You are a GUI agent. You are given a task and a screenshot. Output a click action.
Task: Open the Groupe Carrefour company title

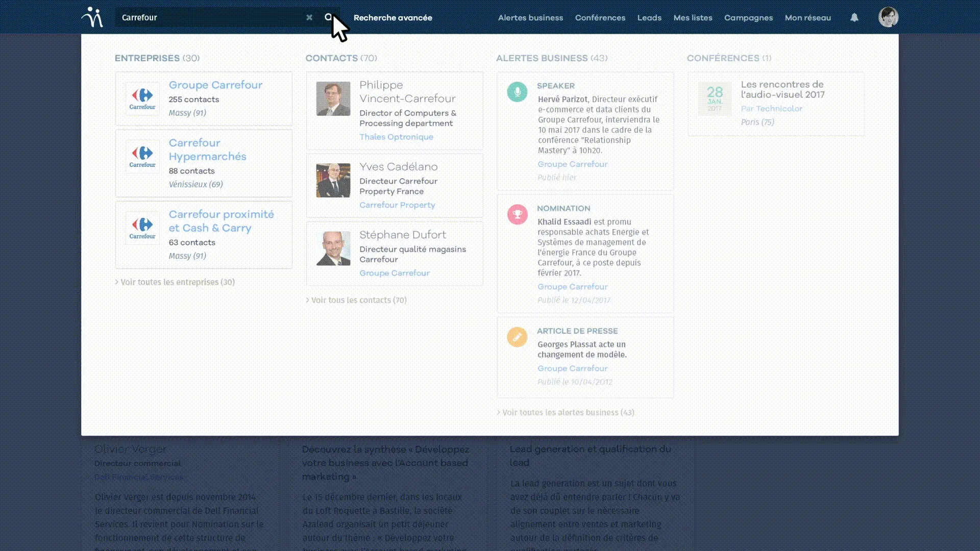pos(215,85)
